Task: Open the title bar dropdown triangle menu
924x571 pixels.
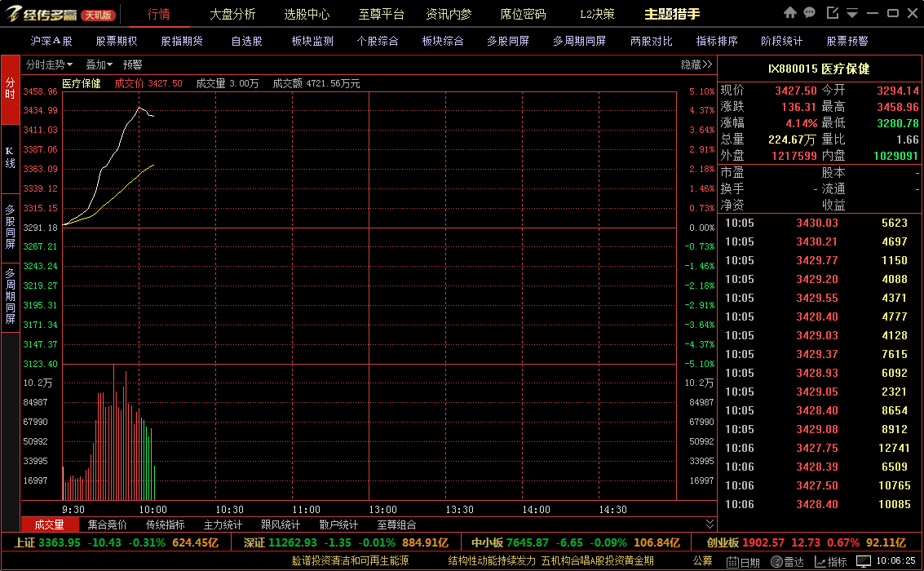Action: tap(852, 13)
